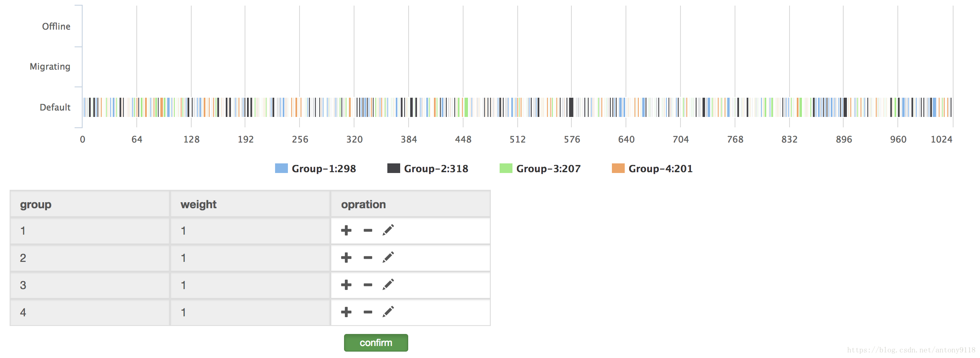This screenshot has height=358, width=980.
Task: Click the 256 x-axis tick label
Action: tap(300, 139)
